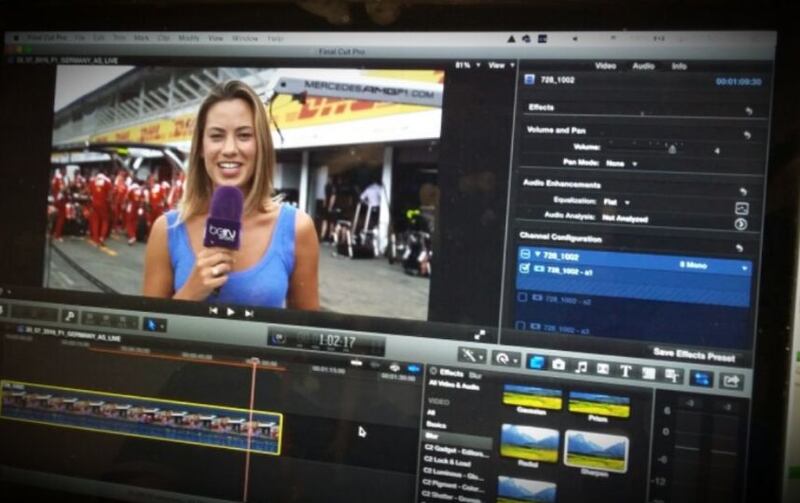Enable channel 728_1002 - a2 checkbox
This screenshot has height=503, width=800.
(522, 297)
